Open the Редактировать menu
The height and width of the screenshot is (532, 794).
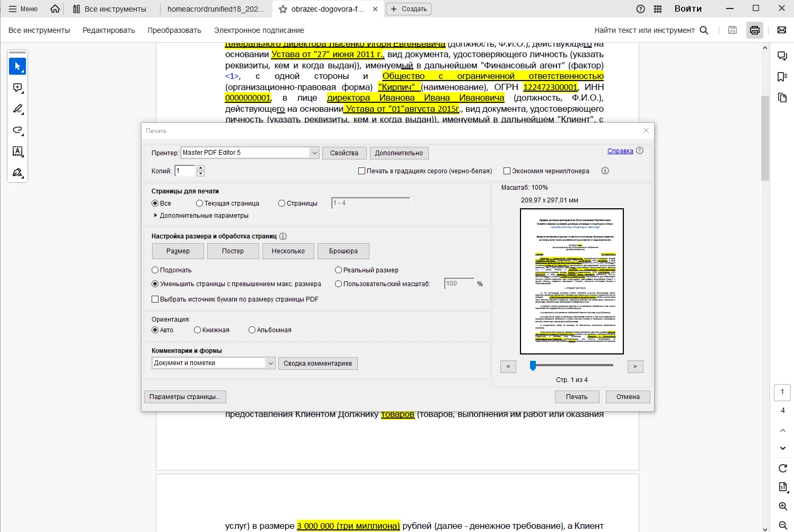tap(109, 30)
